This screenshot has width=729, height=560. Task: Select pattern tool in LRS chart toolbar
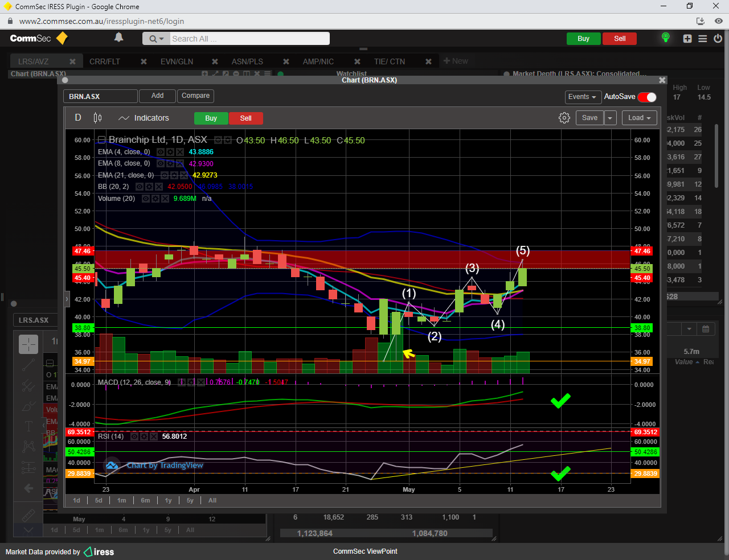[x=28, y=447]
